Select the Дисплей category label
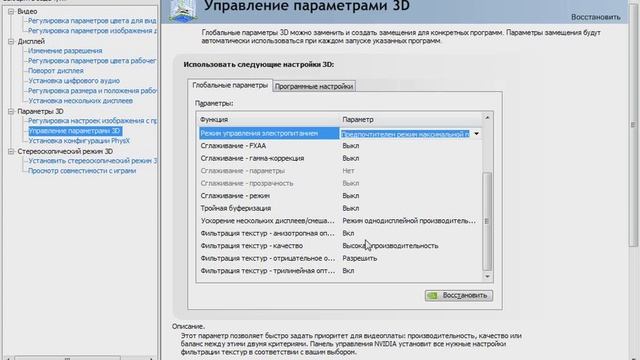The width and height of the screenshot is (640, 360). [x=31, y=41]
